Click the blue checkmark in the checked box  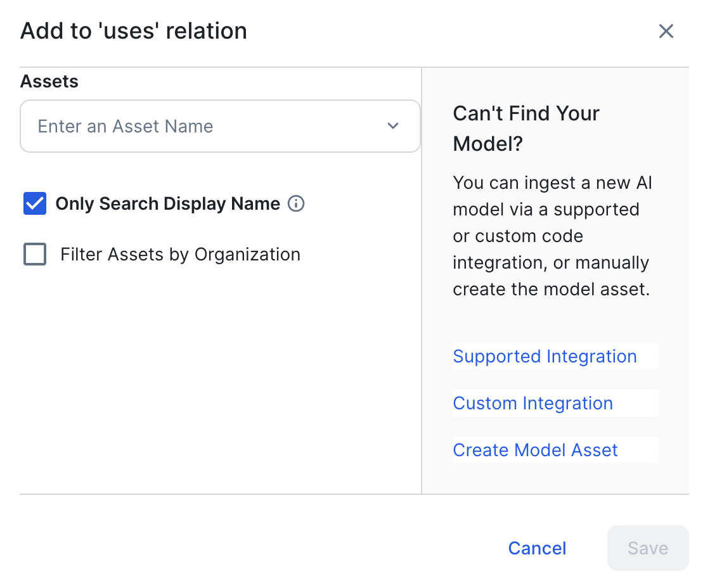35,203
